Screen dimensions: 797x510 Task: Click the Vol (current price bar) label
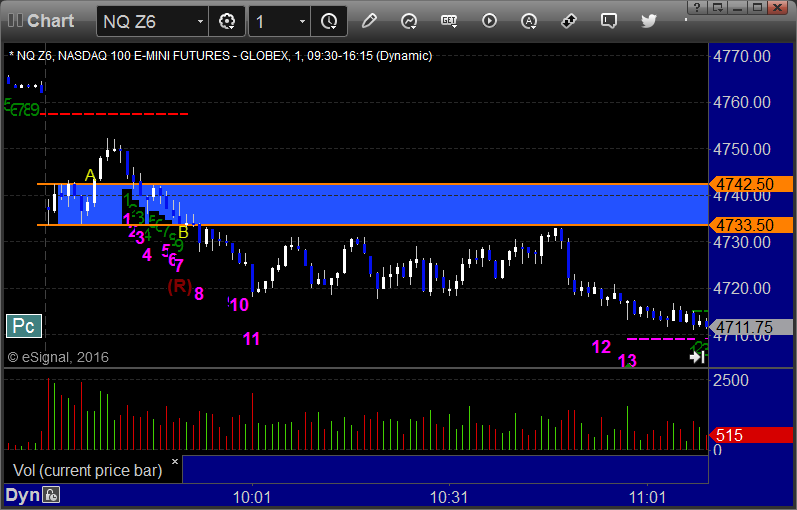tap(87, 470)
